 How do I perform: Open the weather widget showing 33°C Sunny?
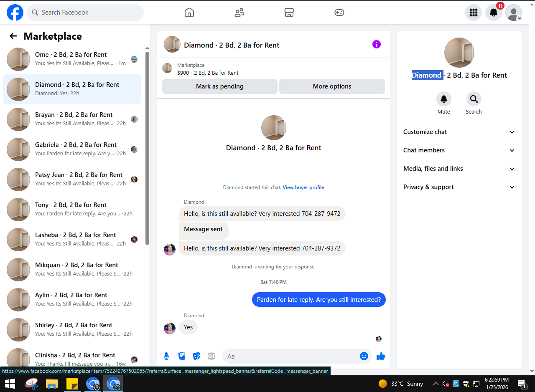pos(401,384)
